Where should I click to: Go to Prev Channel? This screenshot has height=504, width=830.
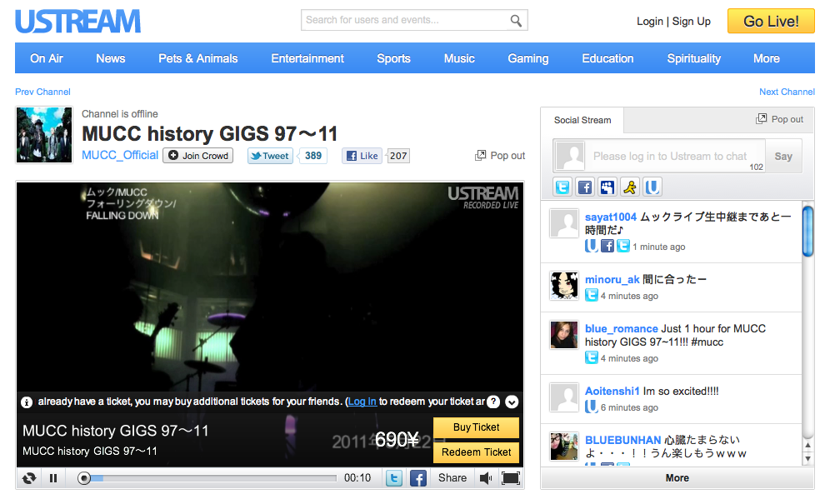point(42,92)
